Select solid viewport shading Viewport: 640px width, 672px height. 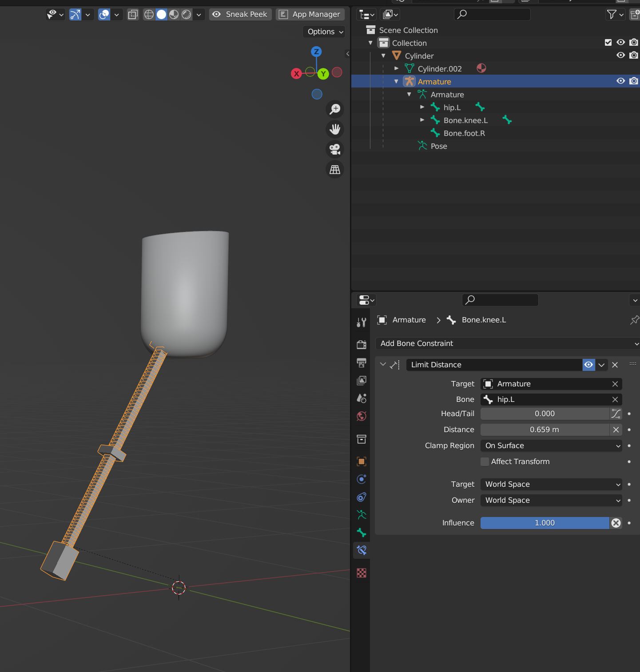pyautogui.click(x=162, y=14)
